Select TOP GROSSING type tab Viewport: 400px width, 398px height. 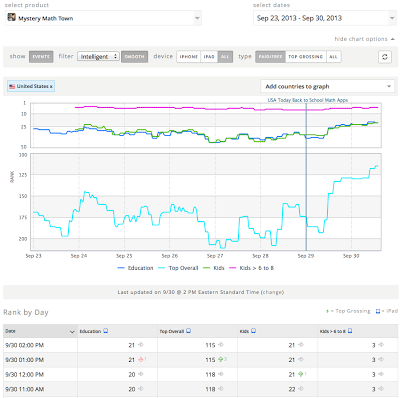[306, 57]
